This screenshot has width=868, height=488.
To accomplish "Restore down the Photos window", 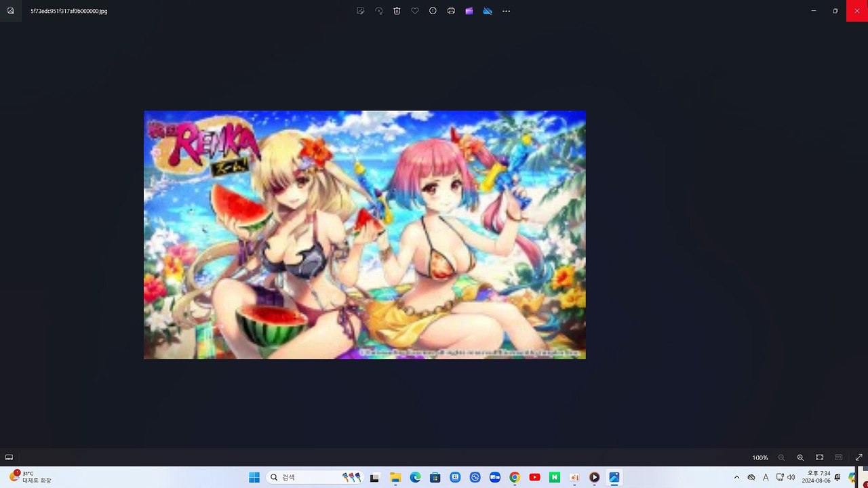I will pos(835,11).
